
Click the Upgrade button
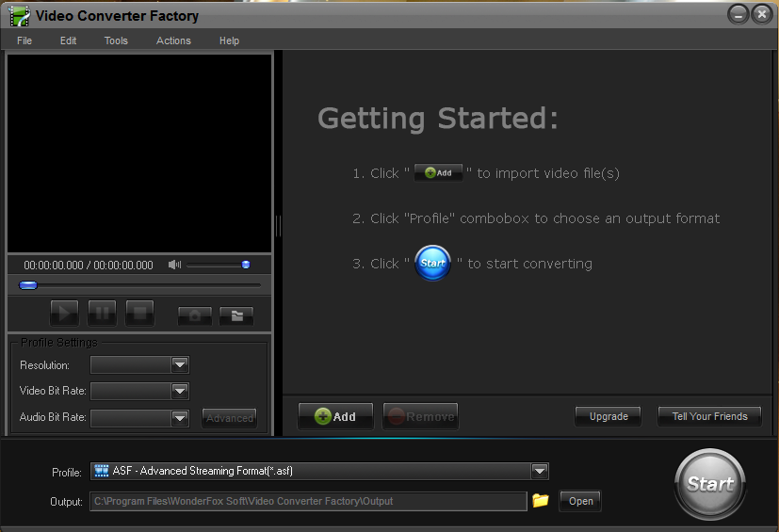(x=609, y=416)
